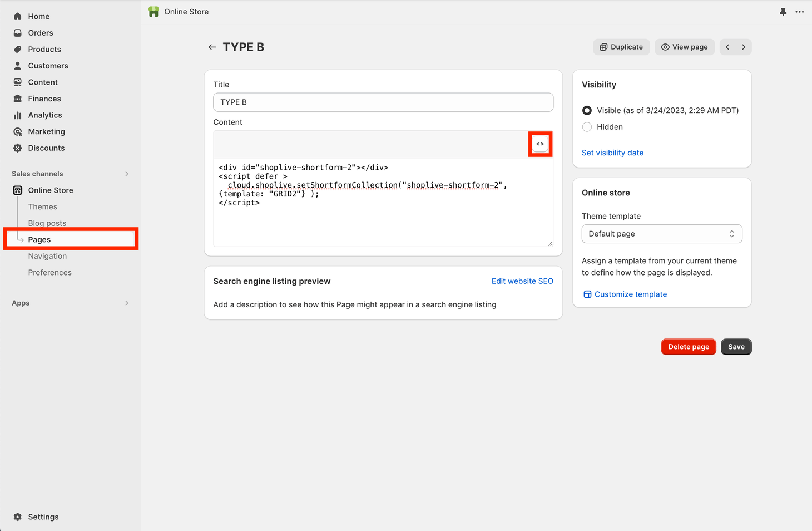Click the Set visibility date link
The height and width of the screenshot is (531, 812).
click(612, 153)
